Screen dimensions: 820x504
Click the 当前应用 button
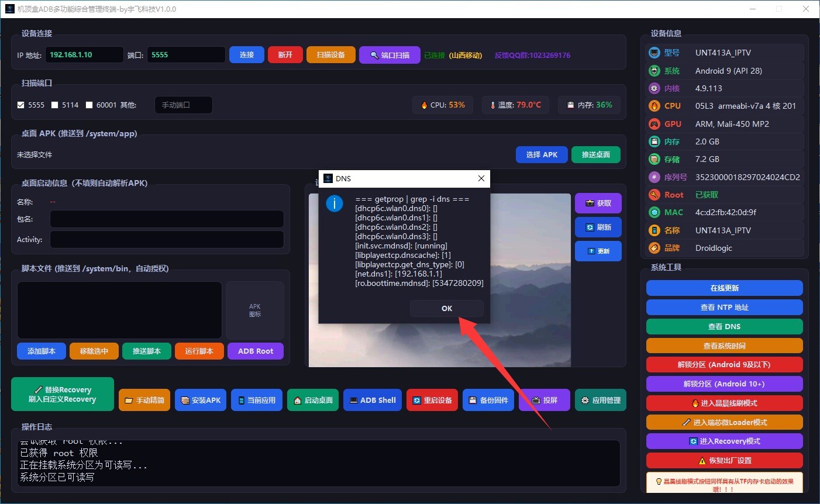(x=257, y=400)
